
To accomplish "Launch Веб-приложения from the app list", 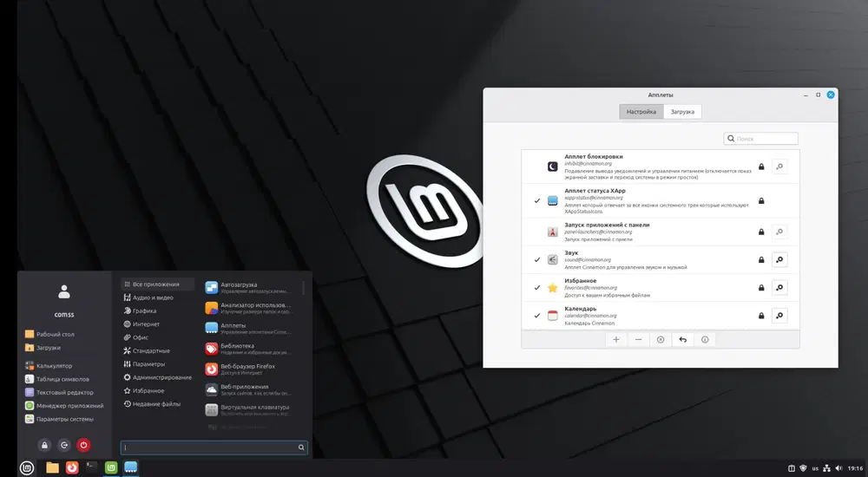I will [251, 389].
